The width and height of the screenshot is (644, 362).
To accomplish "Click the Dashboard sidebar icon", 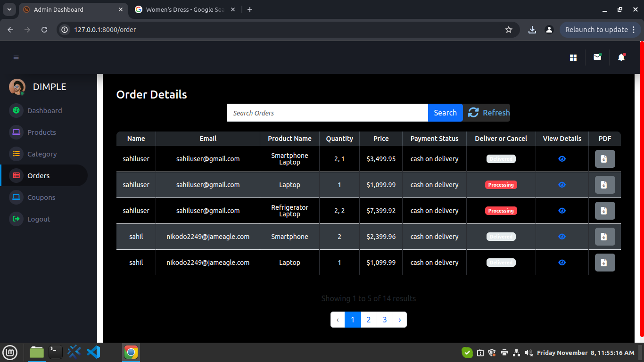I will (16, 110).
